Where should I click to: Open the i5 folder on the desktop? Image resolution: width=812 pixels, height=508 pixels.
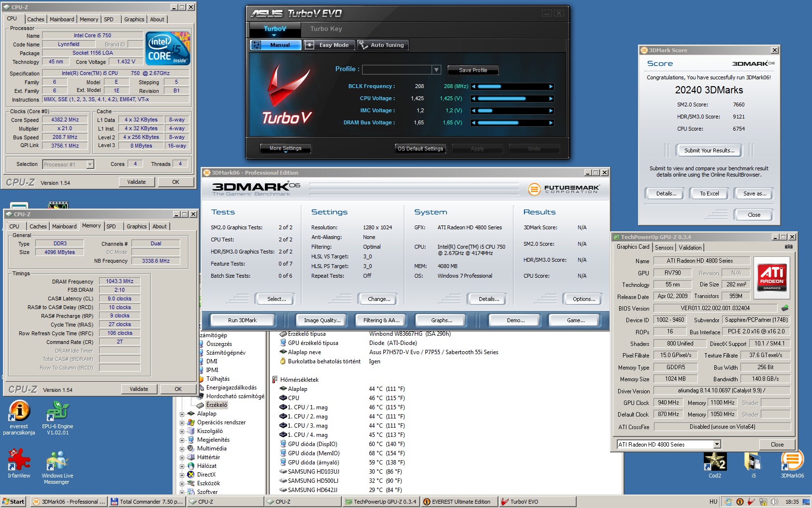click(x=753, y=464)
